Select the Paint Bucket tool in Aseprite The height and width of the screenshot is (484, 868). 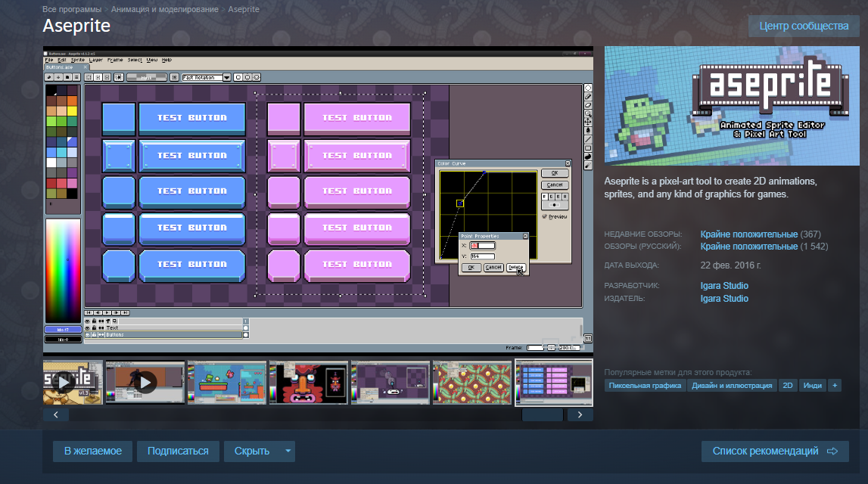(x=588, y=131)
